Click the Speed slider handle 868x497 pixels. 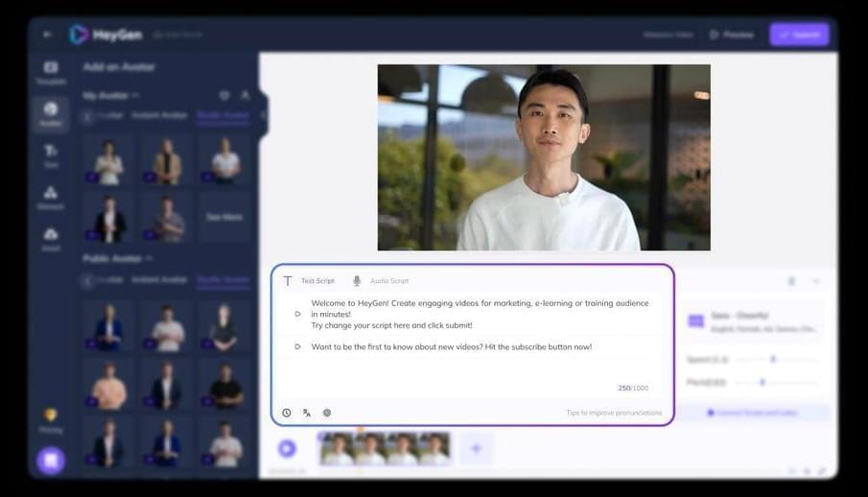[x=773, y=359]
